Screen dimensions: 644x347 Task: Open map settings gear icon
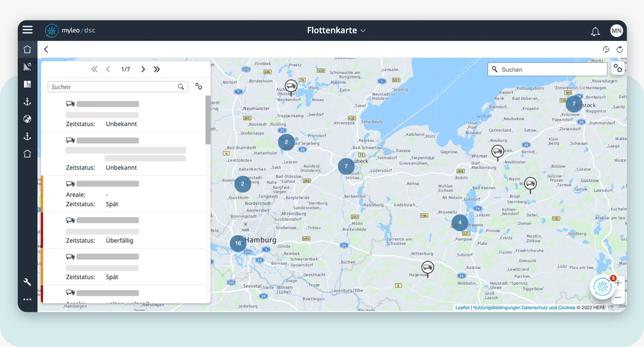[x=618, y=68]
